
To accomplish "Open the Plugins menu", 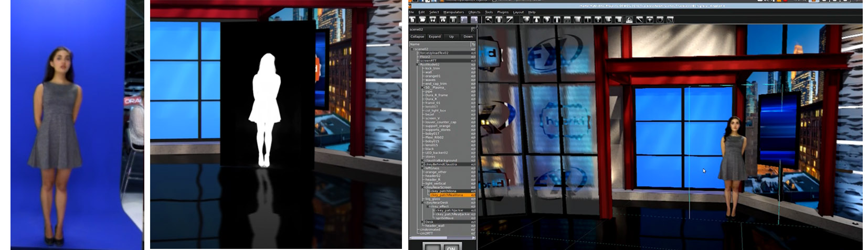I will (x=503, y=12).
